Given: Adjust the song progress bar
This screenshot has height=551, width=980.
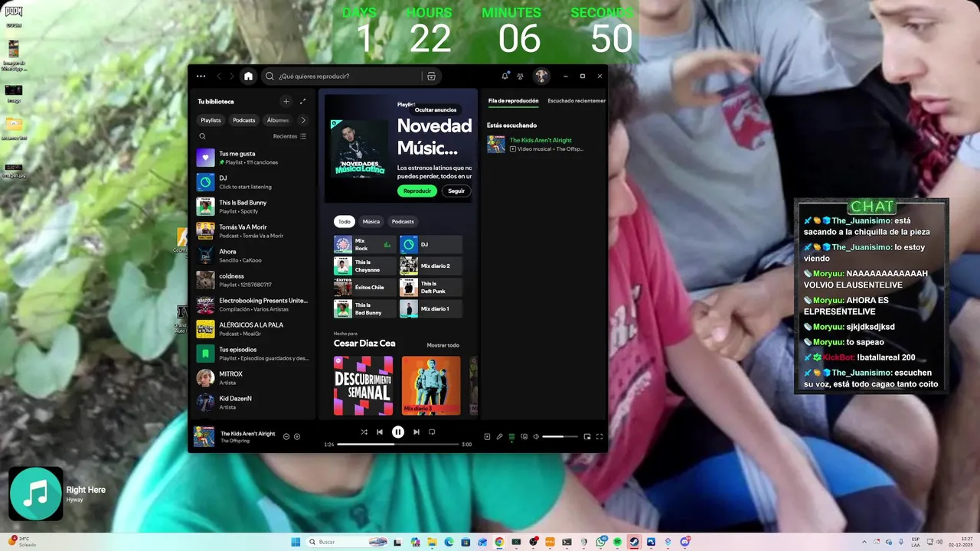Looking at the screenshot, I should (x=398, y=444).
